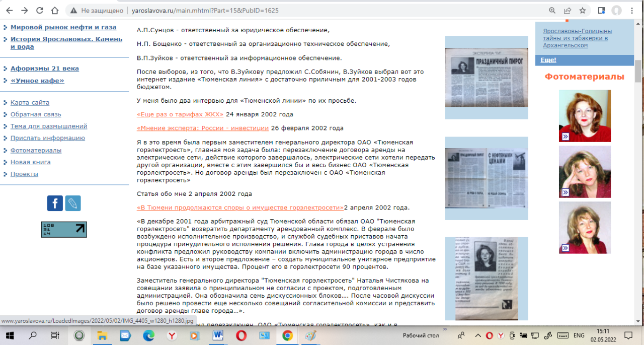Image resolution: width=644 pixels, height=345 pixels.
Task: Open Тема для размышлений page
Action: click(x=49, y=126)
